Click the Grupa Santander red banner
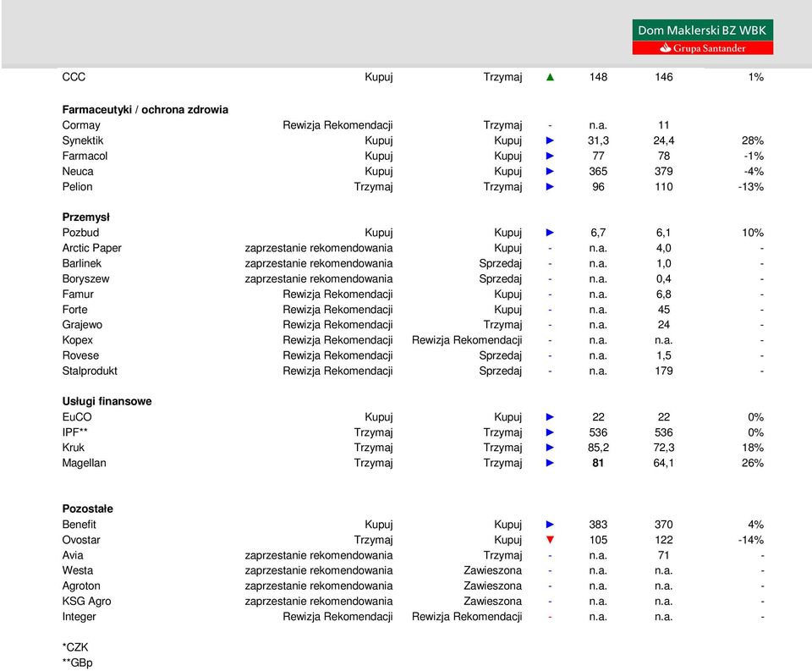This screenshot has height=671, width=812. (703, 48)
